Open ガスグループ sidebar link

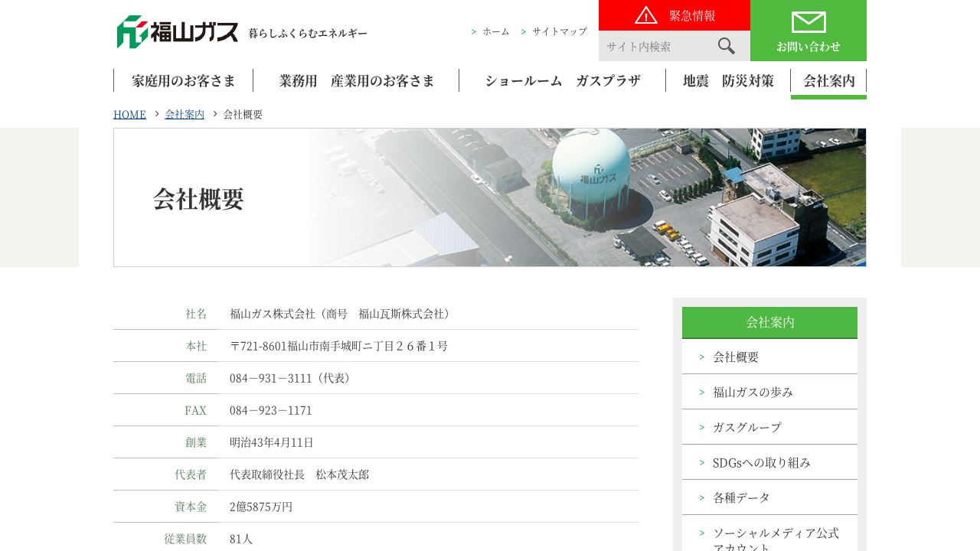click(746, 427)
